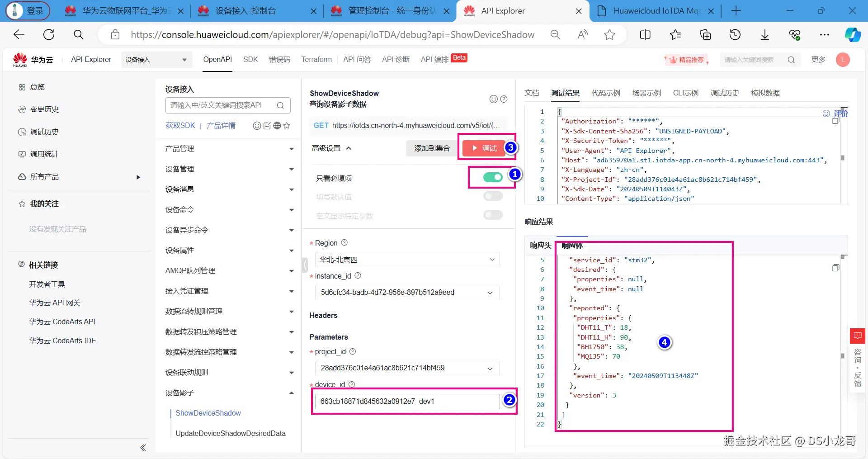Open UpdateDeviceShadowDesiredData API link

(x=231, y=433)
